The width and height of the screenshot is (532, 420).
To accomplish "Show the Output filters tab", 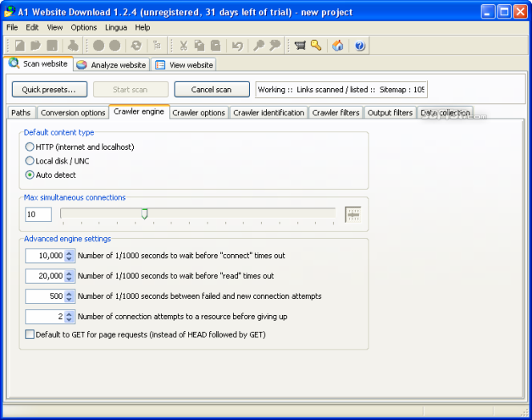I will pos(390,113).
